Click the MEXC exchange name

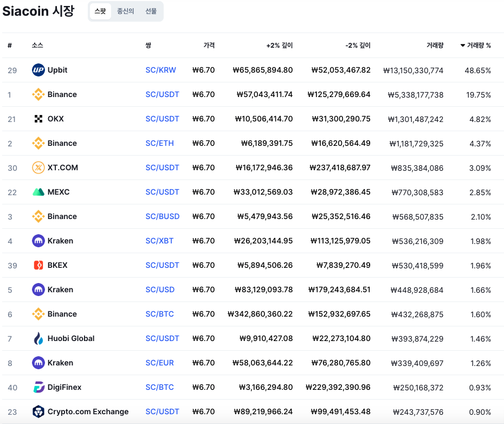coord(59,192)
